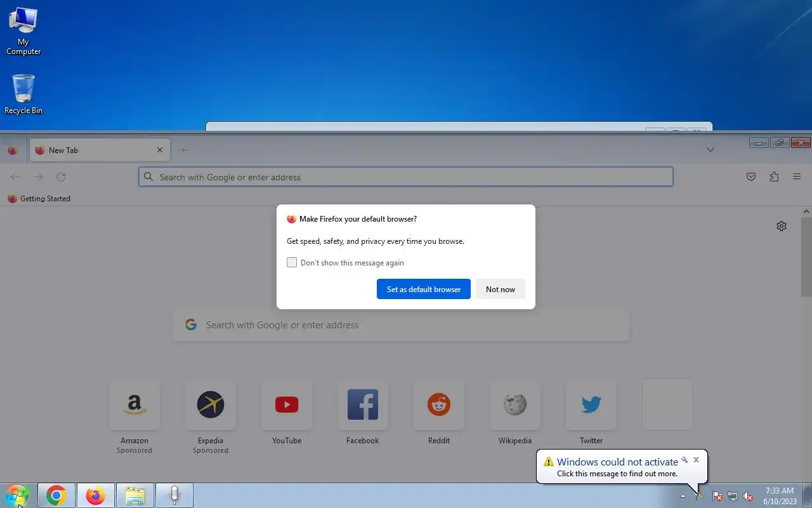Open the Wikipedia shortcut tile
This screenshot has height=508, width=812.
point(515,405)
